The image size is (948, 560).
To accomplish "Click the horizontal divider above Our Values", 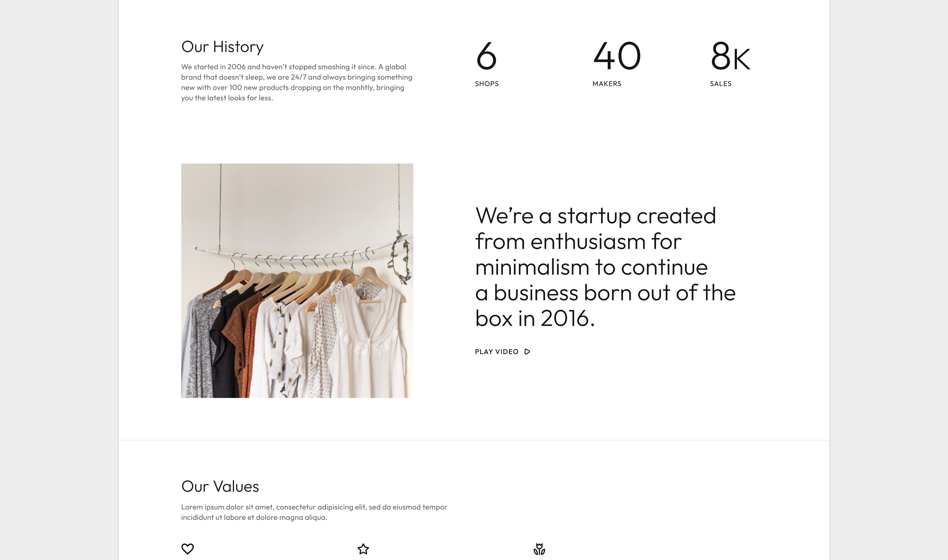I will (474, 440).
